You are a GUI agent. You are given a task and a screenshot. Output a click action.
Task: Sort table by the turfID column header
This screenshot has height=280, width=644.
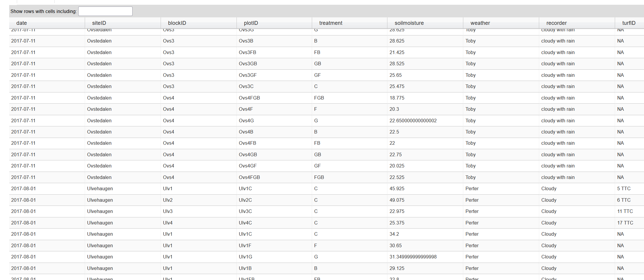click(x=628, y=23)
